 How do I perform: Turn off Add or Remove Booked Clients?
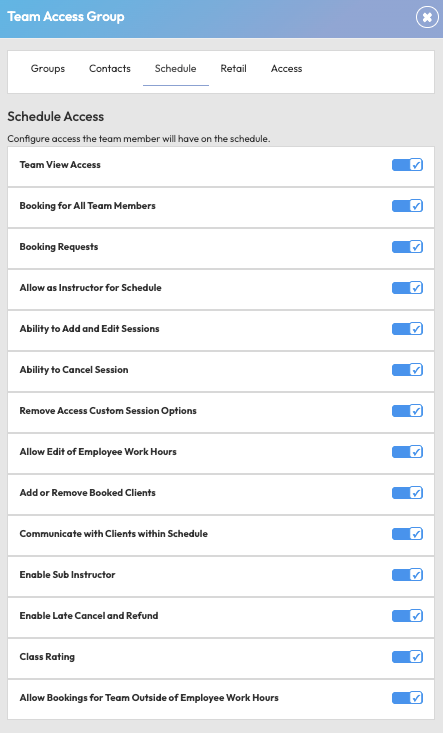pos(407,493)
